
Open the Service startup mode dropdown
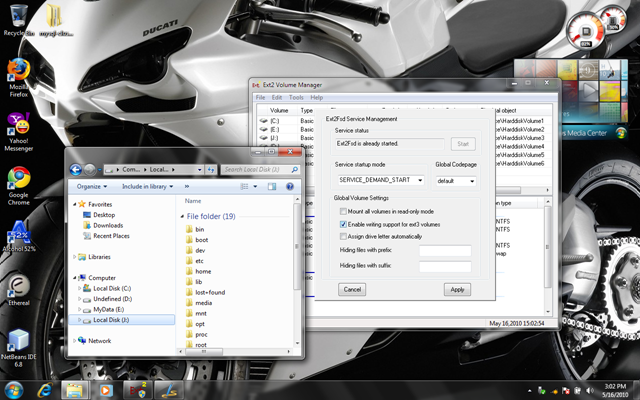pos(380,180)
